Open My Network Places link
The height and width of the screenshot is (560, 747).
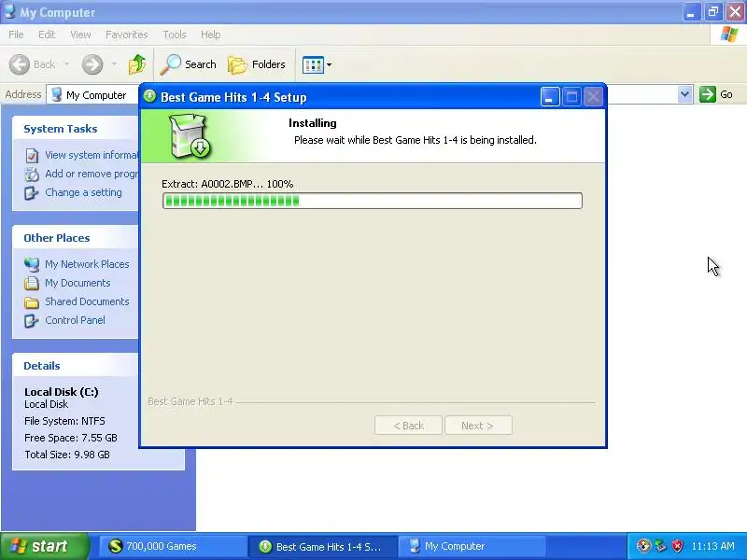(87, 264)
